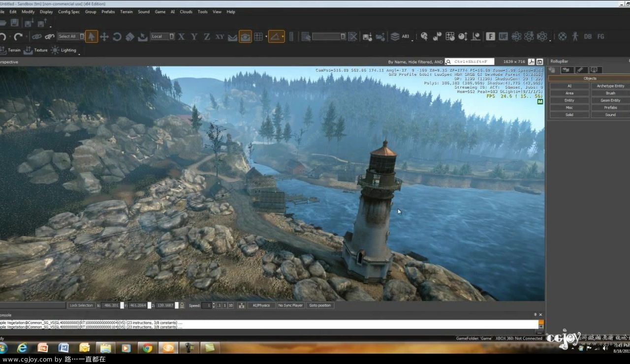Click the Object Selection list icon
The width and height of the screenshot is (630, 364).
306,36
